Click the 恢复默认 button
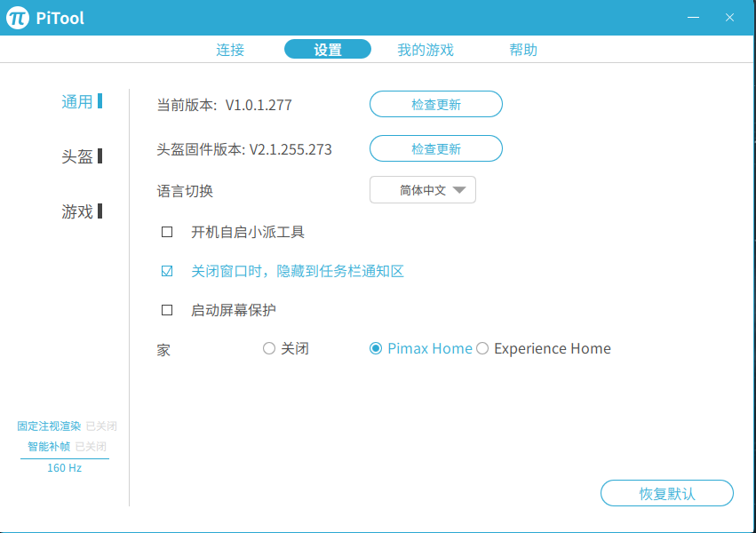 tap(667, 493)
